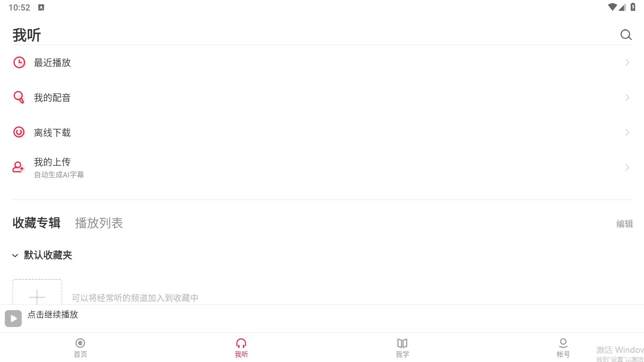This screenshot has width=644, height=362.
Task: Go to 首页 home icon
Action: (80, 343)
